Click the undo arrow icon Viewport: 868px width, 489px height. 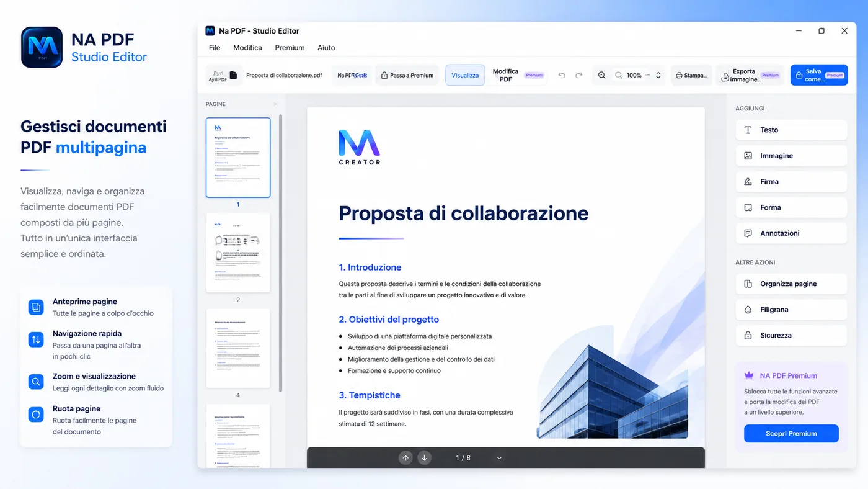point(562,75)
